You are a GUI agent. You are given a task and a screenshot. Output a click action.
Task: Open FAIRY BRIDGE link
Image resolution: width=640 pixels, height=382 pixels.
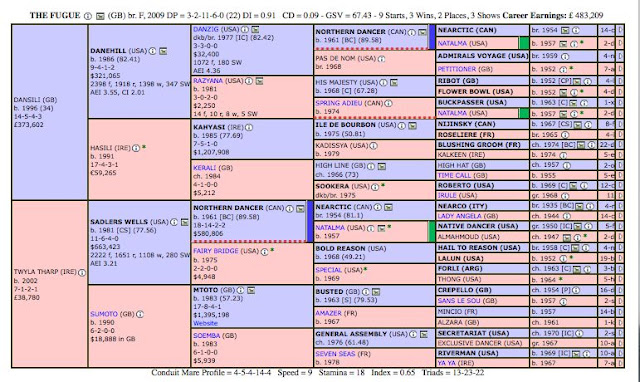click(216, 251)
